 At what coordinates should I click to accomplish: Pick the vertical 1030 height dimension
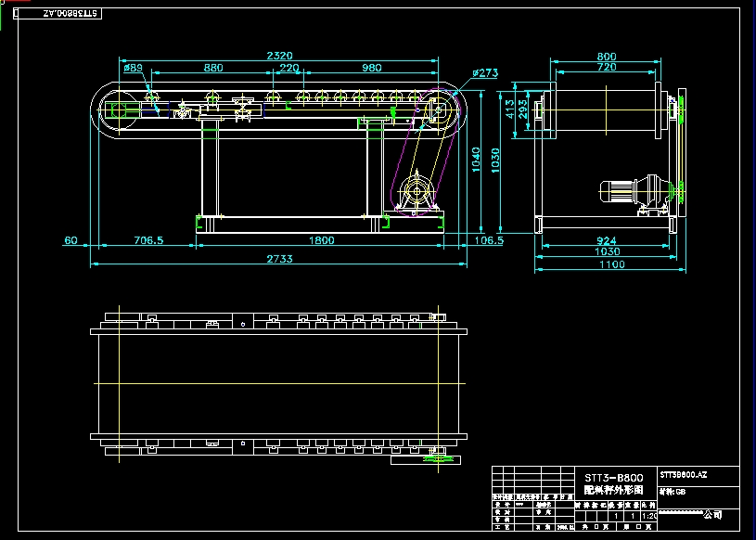(x=495, y=160)
